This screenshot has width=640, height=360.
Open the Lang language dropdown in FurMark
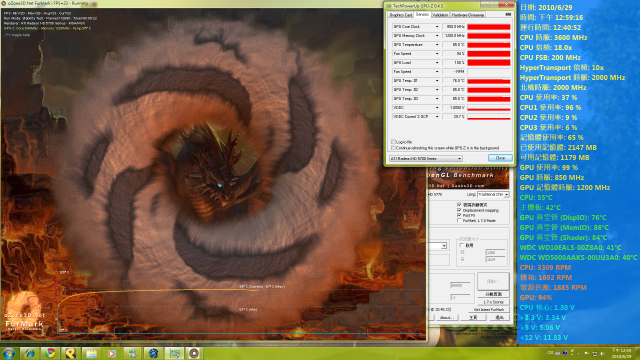[493, 195]
